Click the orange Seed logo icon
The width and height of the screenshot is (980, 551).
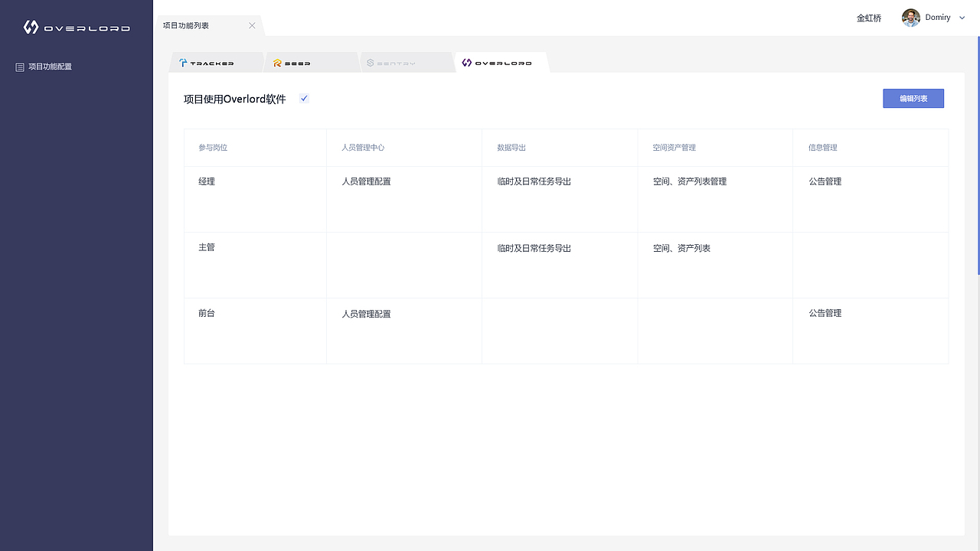point(277,62)
